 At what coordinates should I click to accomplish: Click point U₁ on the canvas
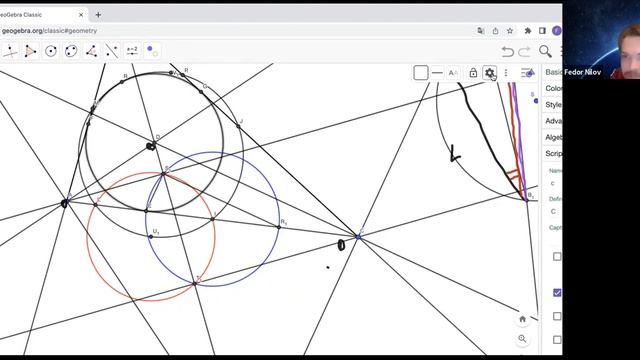coord(151,237)
